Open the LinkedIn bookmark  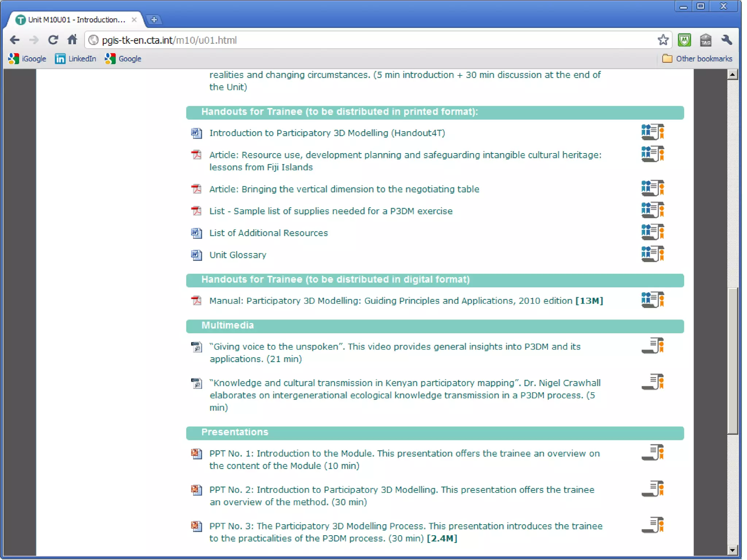pos(76,59)
